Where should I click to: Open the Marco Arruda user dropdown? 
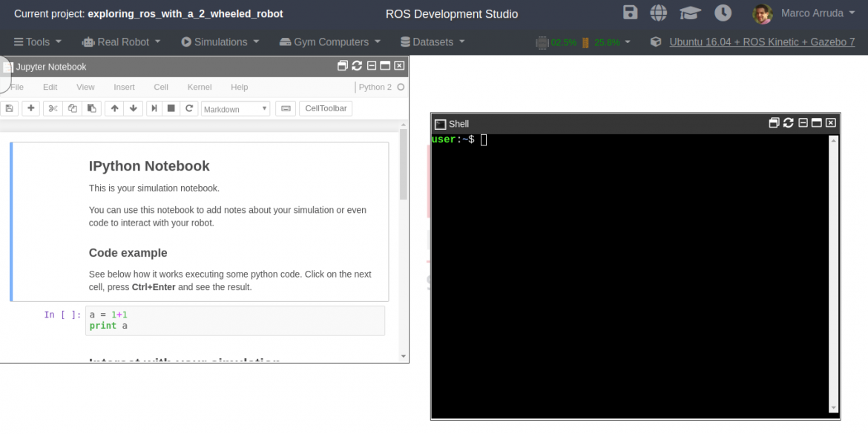pos(818,13)
